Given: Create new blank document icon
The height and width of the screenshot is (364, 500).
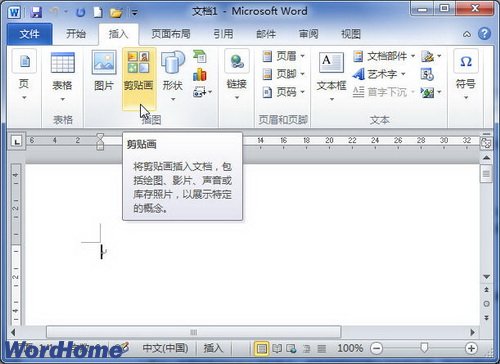Looking at the screenshot, I should coord(98,12).
